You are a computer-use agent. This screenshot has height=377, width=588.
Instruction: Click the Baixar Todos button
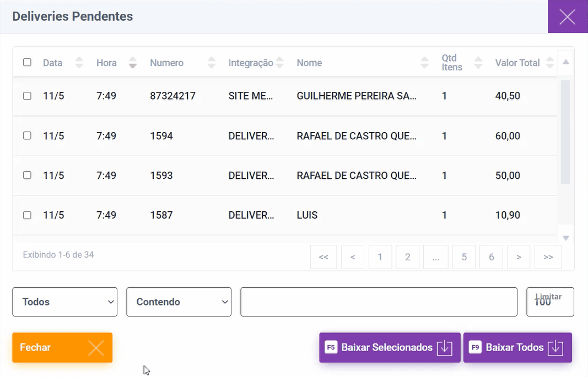point(517,347)
